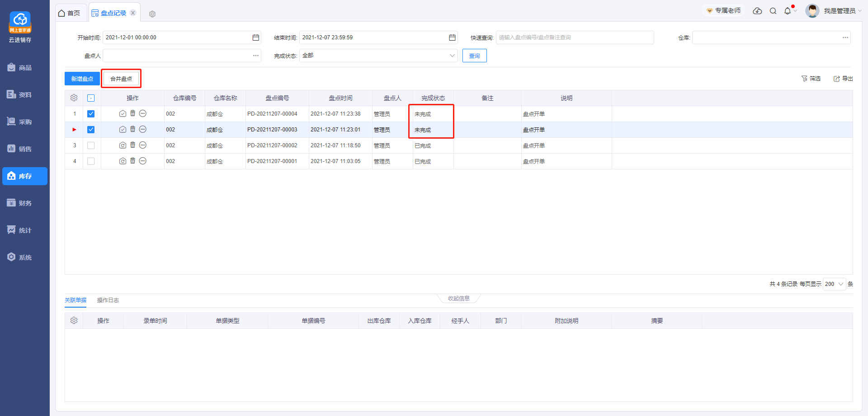
Task: Uncheck row PD-20211207-00003 checkbox
Action: 91,130
